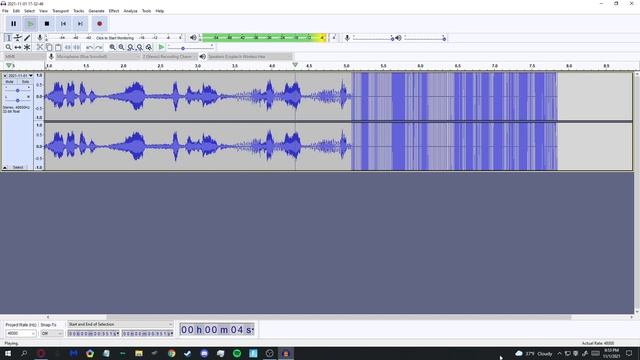Toggle the track Solo button
The height and width of the screenshot is (360, 640).
[x=25, y=82]
